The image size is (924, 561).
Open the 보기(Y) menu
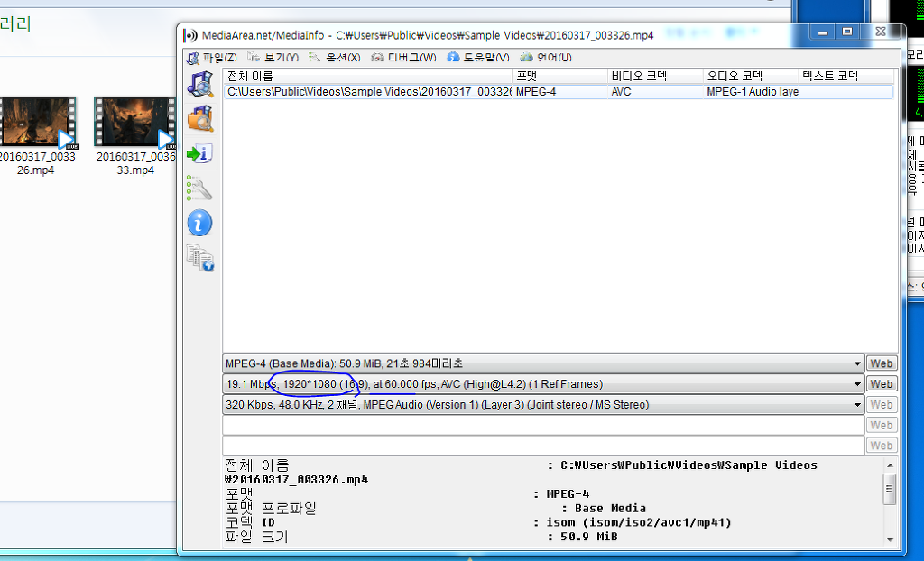(x=273, y=57)
